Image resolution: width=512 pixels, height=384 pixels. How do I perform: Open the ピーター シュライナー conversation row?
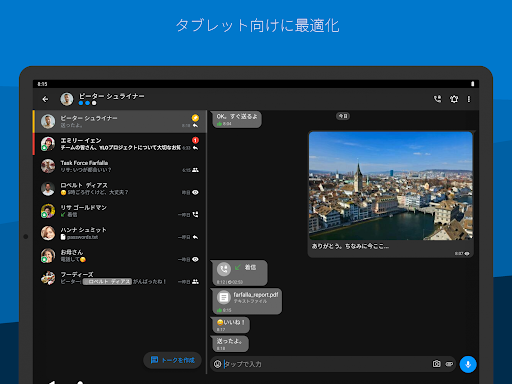point(120,122)
